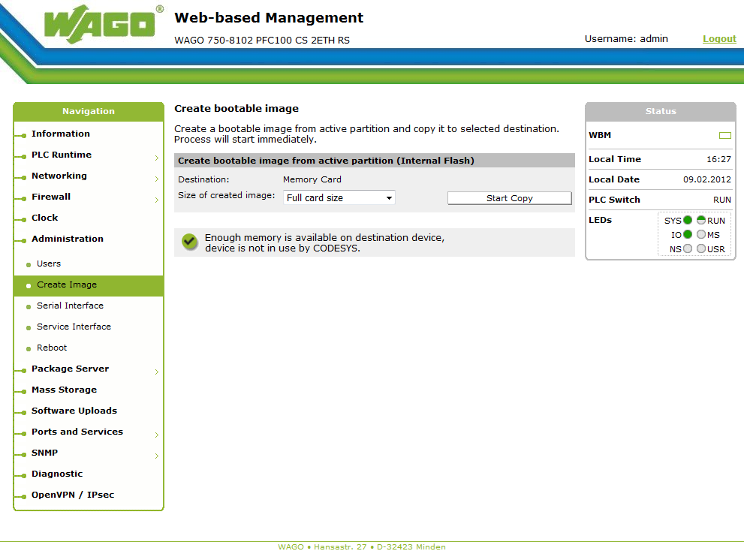Open the Mass Storage page
The image size is (744, 560).
64,390
